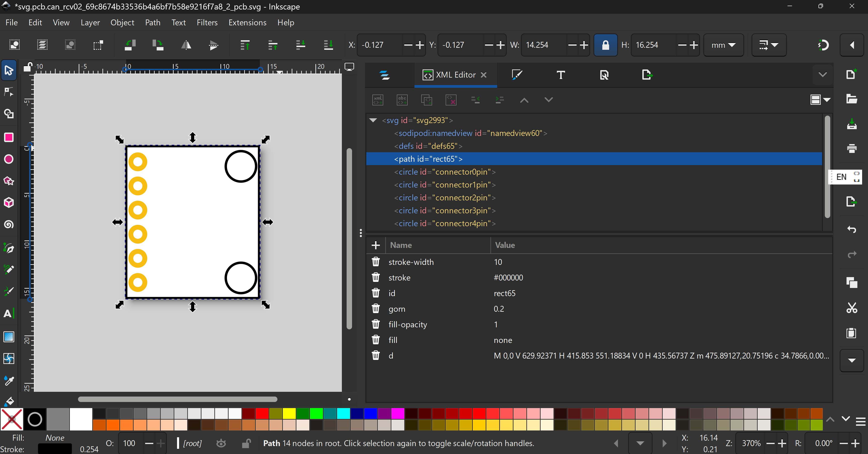Pick the Text tool in toolbox
The image size is (868, 454).
(x=9, y=314)
